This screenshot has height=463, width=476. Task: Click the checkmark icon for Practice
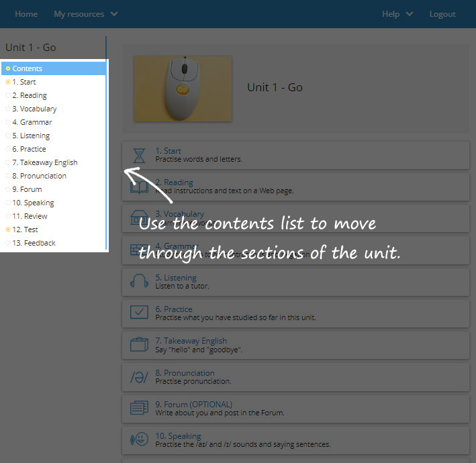(139, 313)
